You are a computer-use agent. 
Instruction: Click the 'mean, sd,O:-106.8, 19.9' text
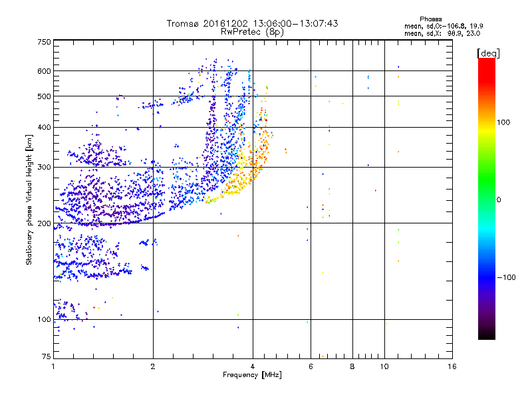point(444,26)
